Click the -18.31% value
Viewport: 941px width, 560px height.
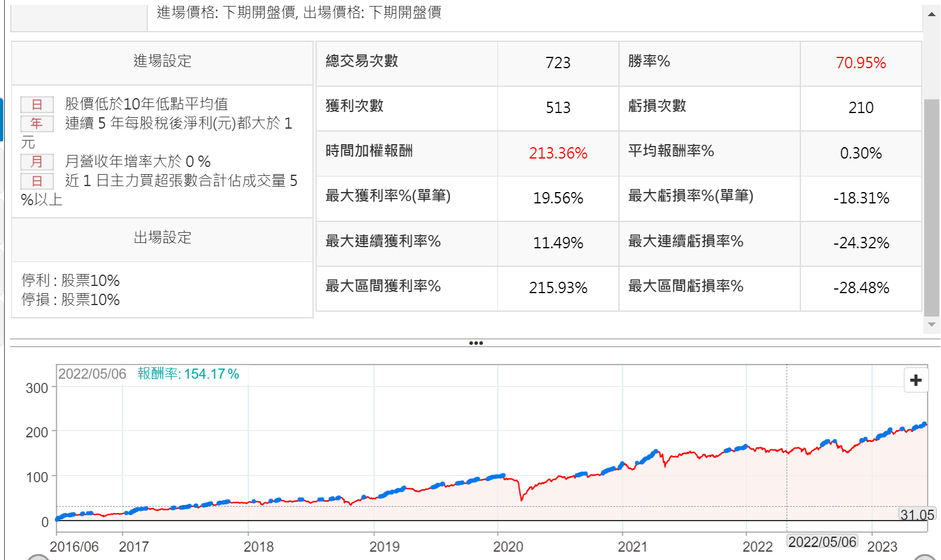(861, 198)
